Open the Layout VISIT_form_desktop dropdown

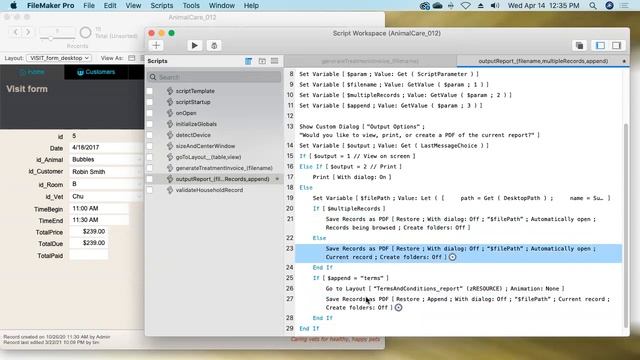coord(59,58)
